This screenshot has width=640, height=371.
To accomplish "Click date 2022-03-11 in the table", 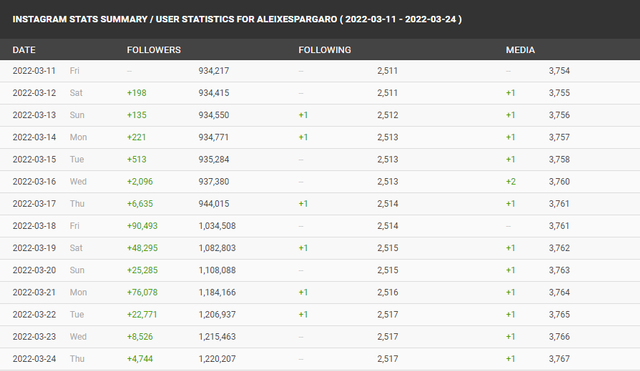I will point(34,71).
